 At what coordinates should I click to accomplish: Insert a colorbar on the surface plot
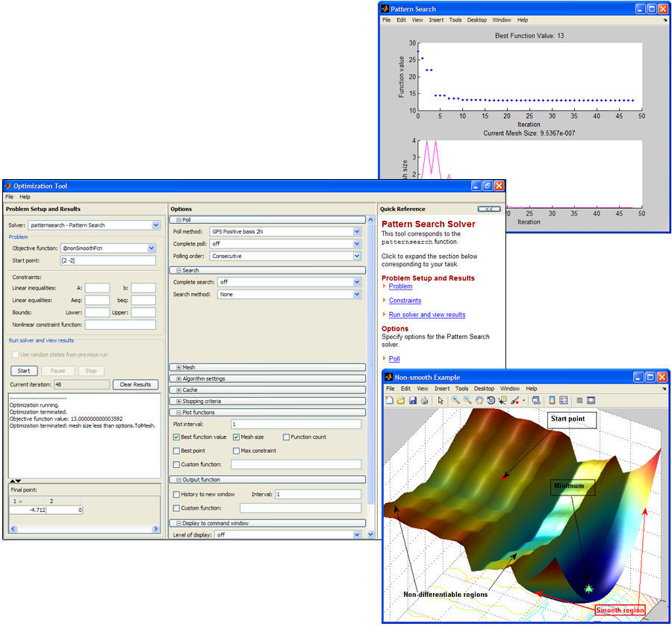point(551,400)
